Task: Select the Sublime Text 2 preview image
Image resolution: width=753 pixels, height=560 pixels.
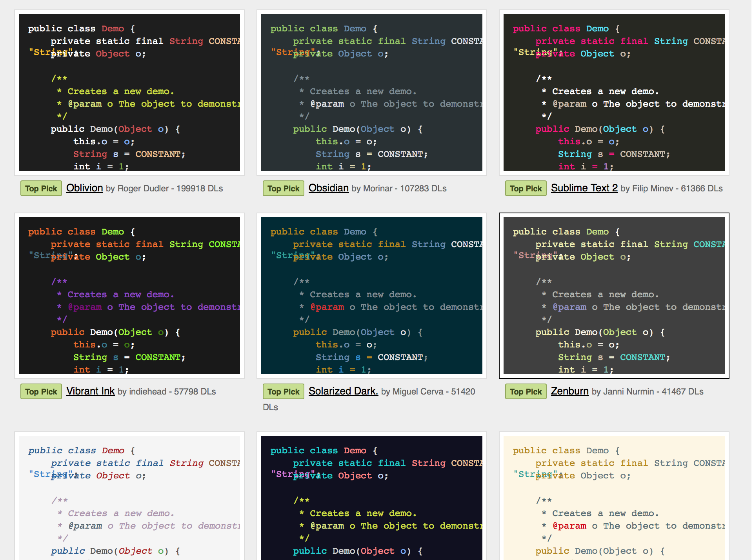Action: coord(614,92)
